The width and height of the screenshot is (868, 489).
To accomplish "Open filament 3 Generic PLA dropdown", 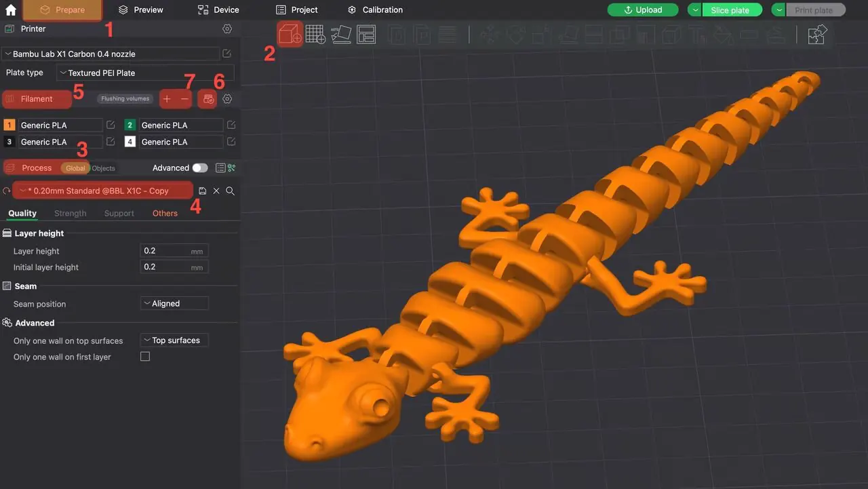I will (x=60, y=142).
